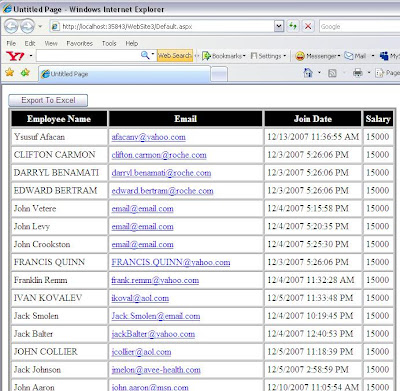Click the RSS feeds icon
Image resolution: width=400 pixels, height=391 pixels.
point(332,73)
